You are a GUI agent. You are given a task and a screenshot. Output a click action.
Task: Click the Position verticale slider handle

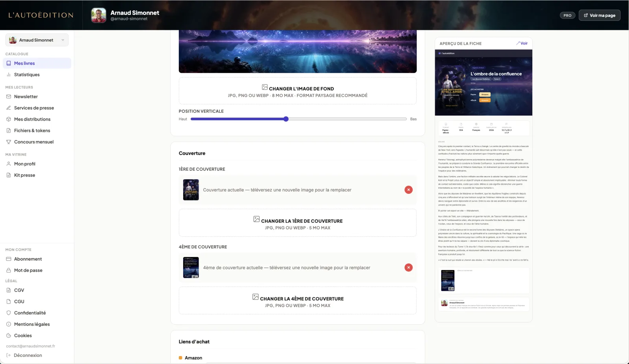coord(286,119)
